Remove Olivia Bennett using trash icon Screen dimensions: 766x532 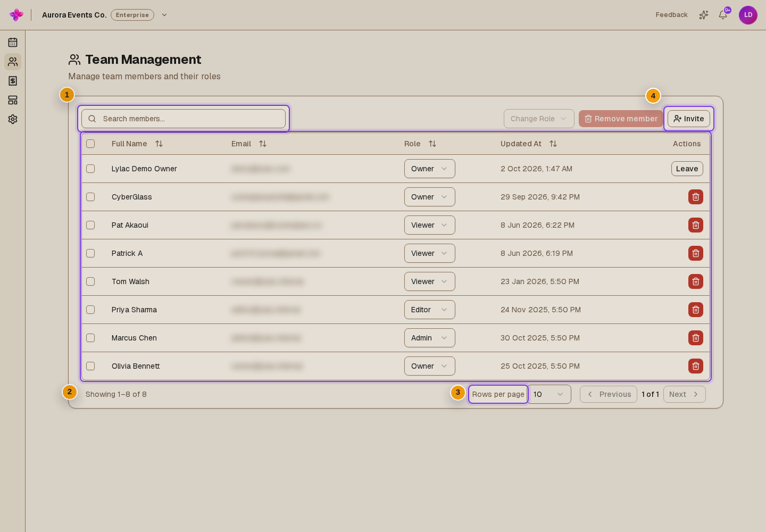pyautogui.click(x=696, y=366)
